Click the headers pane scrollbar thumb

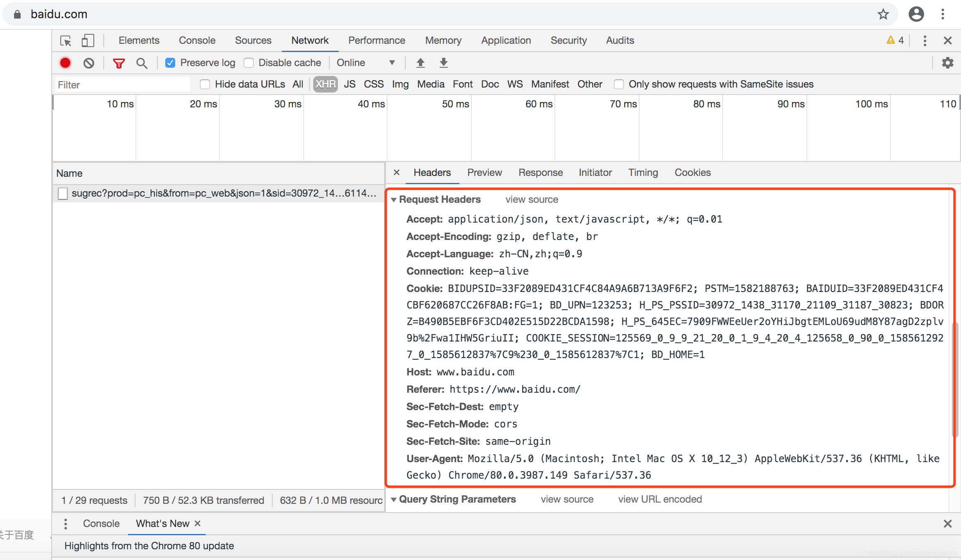[x=955, y=380]
